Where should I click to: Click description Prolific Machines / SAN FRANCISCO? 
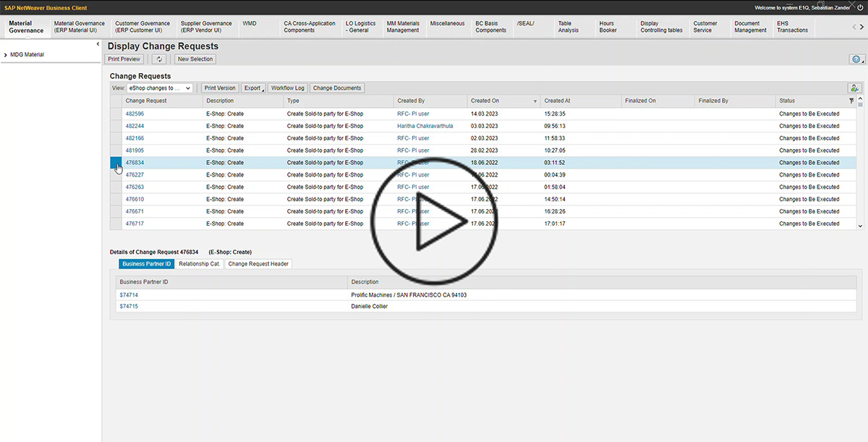[409, 295]
